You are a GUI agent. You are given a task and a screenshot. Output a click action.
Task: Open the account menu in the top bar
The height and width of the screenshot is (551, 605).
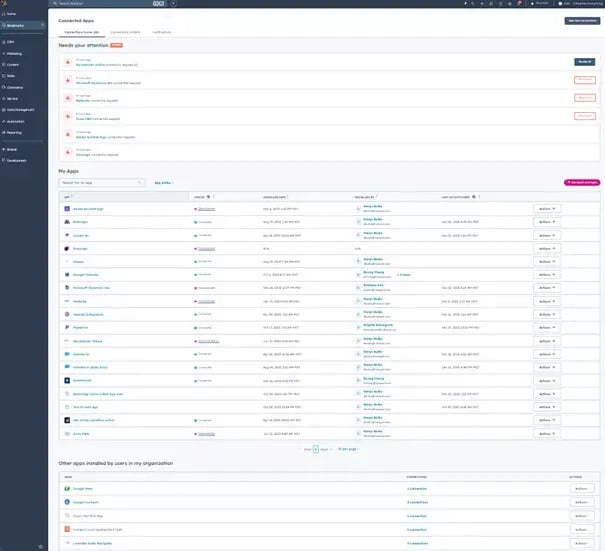coord(581,3)
